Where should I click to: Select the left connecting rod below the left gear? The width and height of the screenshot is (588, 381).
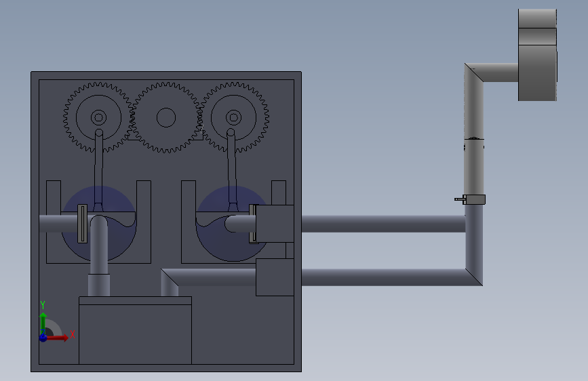tap(98, 171)
